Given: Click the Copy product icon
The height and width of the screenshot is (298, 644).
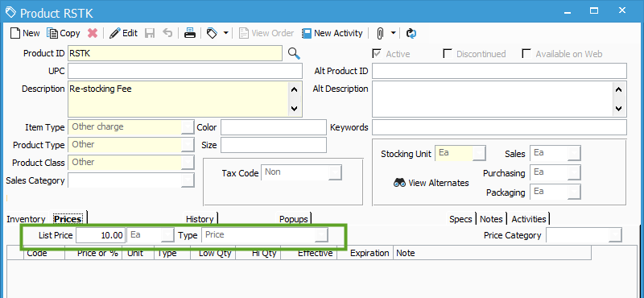Looking at the screenshot, I should pos(52,33).
